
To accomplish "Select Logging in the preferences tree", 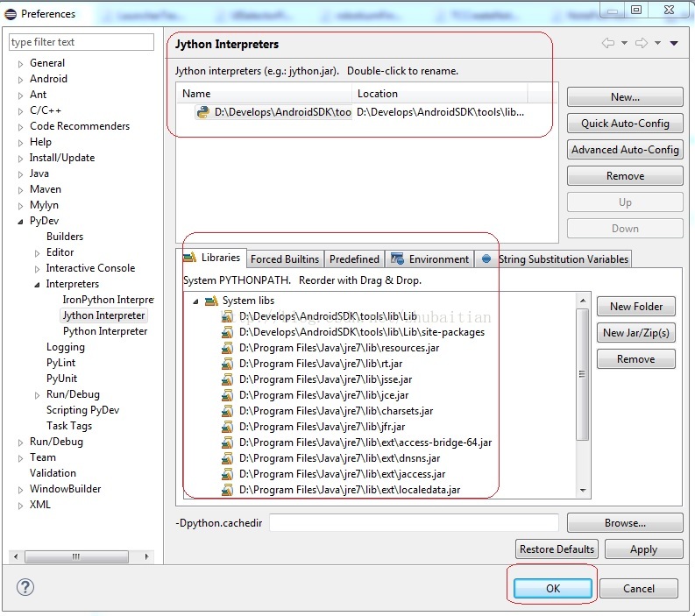I will coord(66,347).
